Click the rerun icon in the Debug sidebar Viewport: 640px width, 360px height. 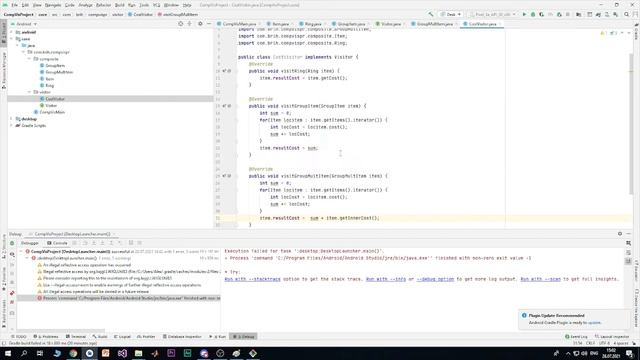point(12,243)
